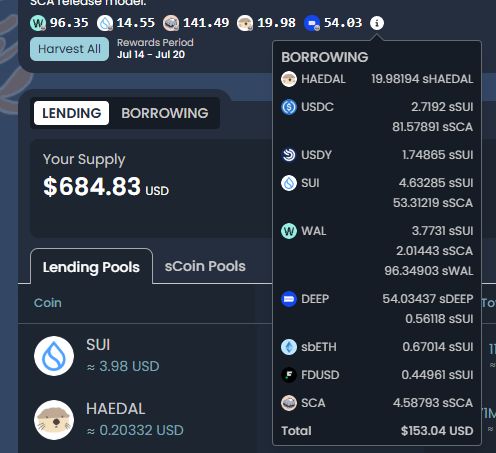Click the 2.01443 sSCA value for WAL

435,251
